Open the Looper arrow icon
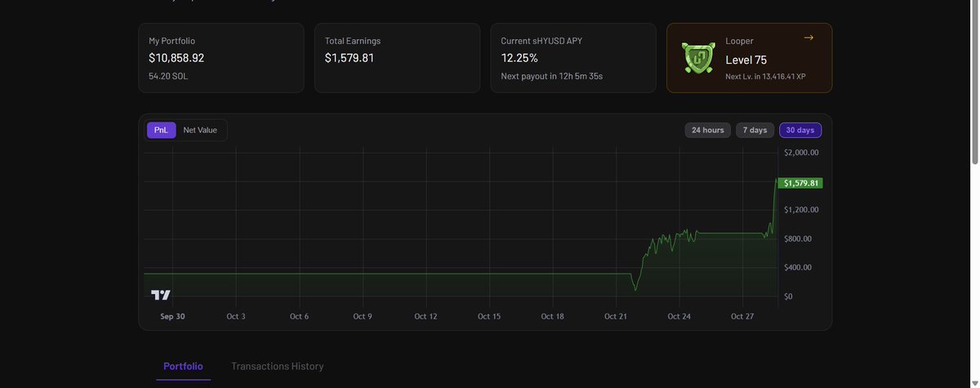 808,38
